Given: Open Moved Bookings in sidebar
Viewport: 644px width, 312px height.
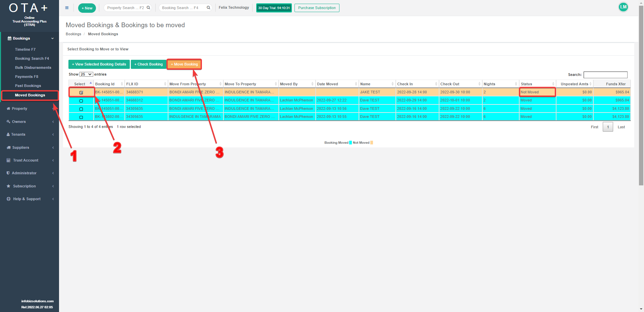Looking at the screenshot, I should pyautogui.click(x=30, y=95).
